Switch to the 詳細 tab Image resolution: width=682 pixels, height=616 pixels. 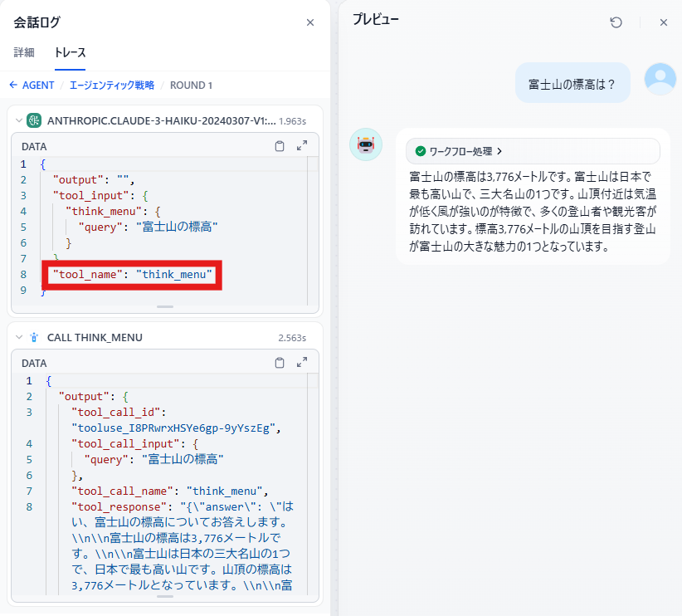tap(24, 52)
